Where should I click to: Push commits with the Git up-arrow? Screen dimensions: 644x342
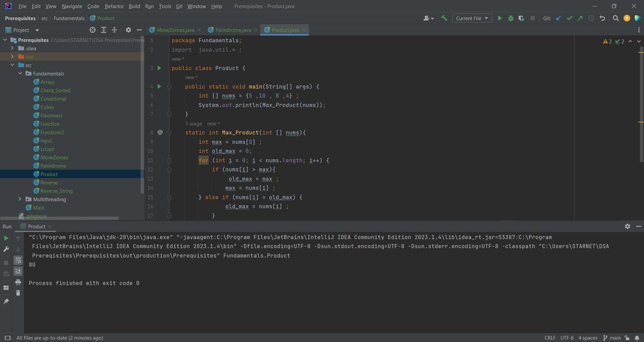point(580,18)
